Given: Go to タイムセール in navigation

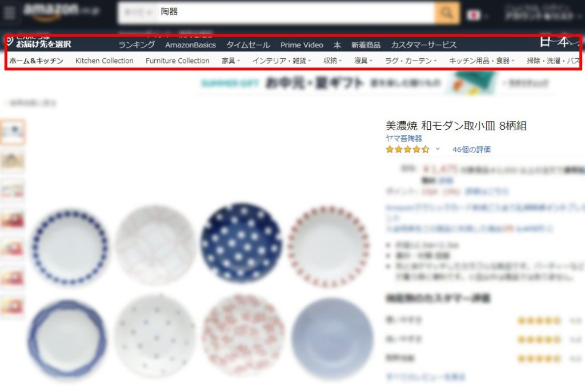Looking at the screenshot, I should [x=248, y=45].
